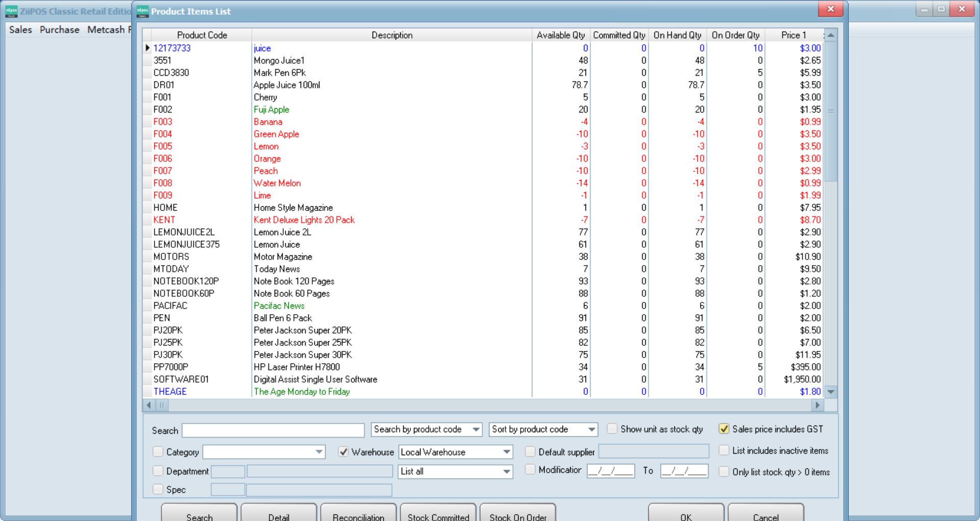The image size is (980, 521).
Task: Uncheck Sales price includes GST
Action: point(724,429)
